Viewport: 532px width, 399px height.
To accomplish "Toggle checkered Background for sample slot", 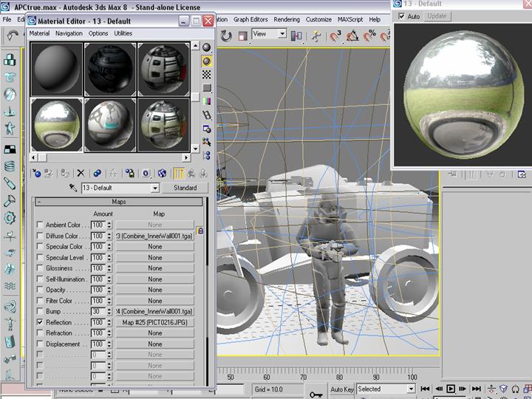I will click(207, 75).
